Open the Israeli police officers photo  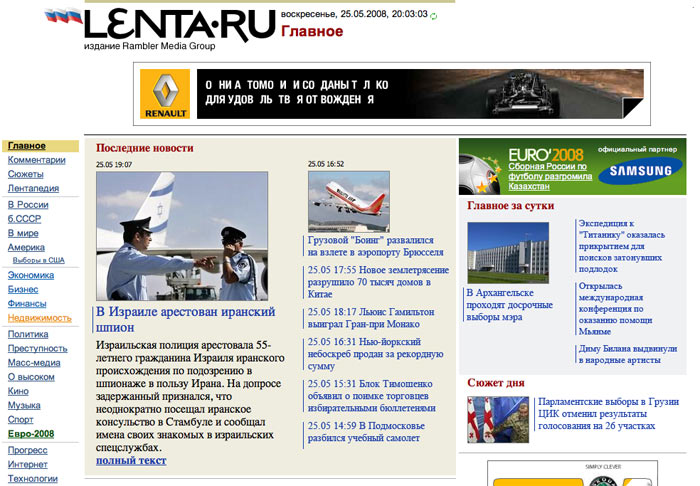point(182,236)
